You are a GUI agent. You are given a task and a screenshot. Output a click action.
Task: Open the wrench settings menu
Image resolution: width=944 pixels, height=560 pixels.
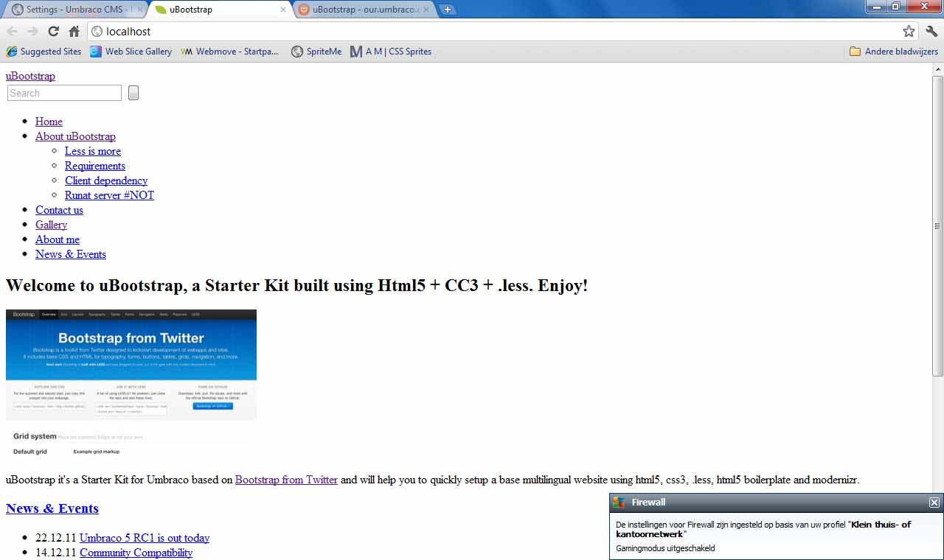tap(931, 31)
